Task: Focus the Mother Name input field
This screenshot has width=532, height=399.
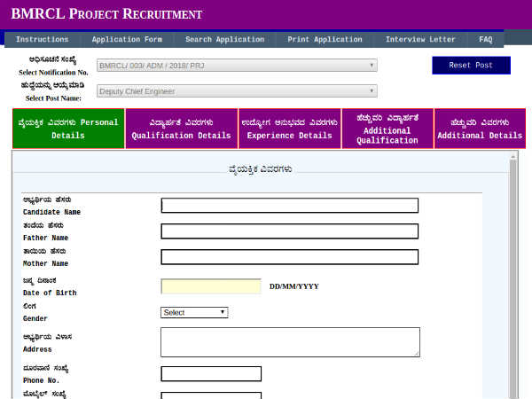Action: [x=290, y=257]
